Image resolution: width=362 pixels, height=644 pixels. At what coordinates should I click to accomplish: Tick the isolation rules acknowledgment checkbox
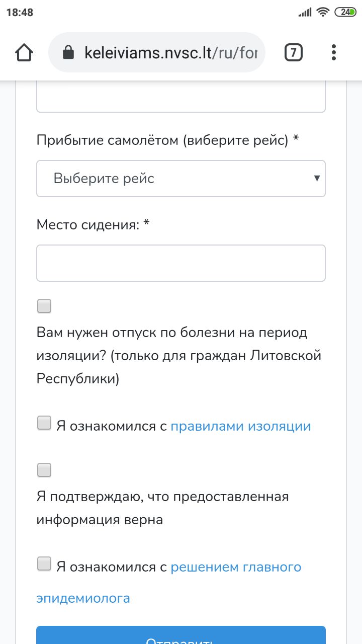pos(44,423)
